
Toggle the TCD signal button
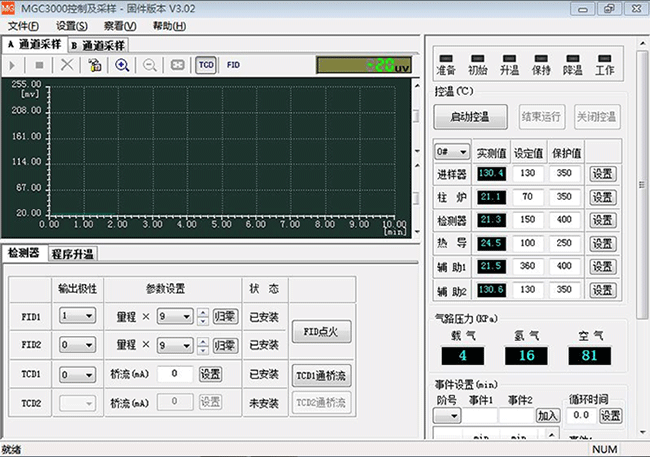tap(206, 65)
